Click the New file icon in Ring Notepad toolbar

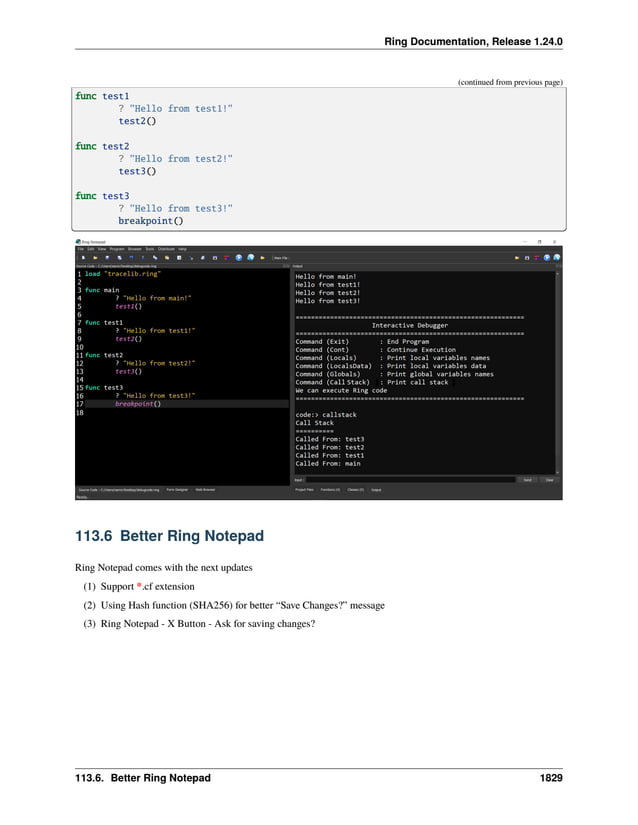click(83, 258)
